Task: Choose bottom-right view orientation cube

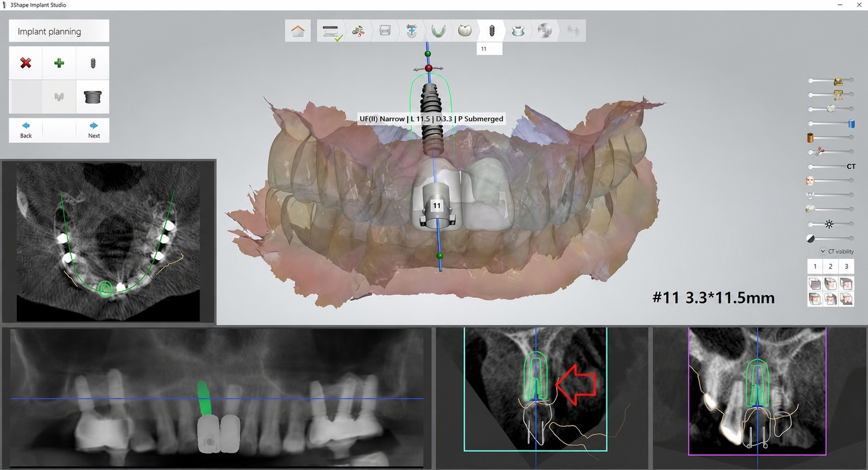Action: click(846, 298)
